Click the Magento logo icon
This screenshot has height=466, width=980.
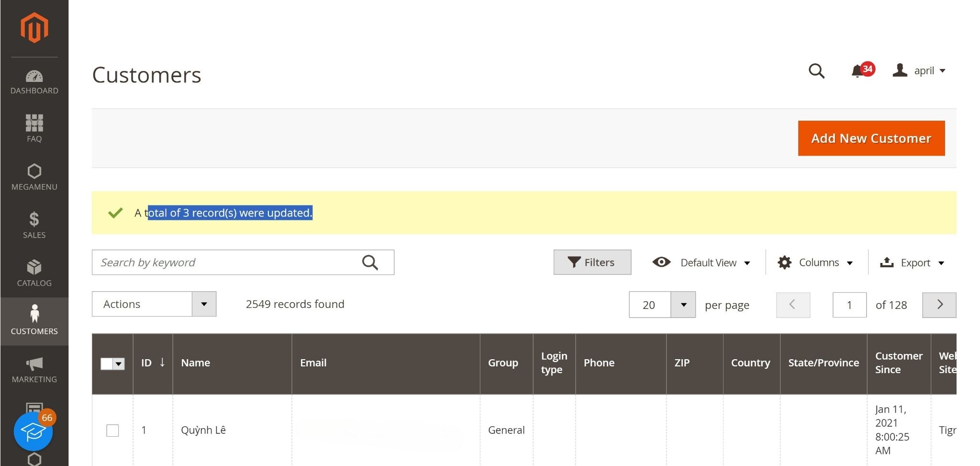pyautogui.click(x=34, y=28)
